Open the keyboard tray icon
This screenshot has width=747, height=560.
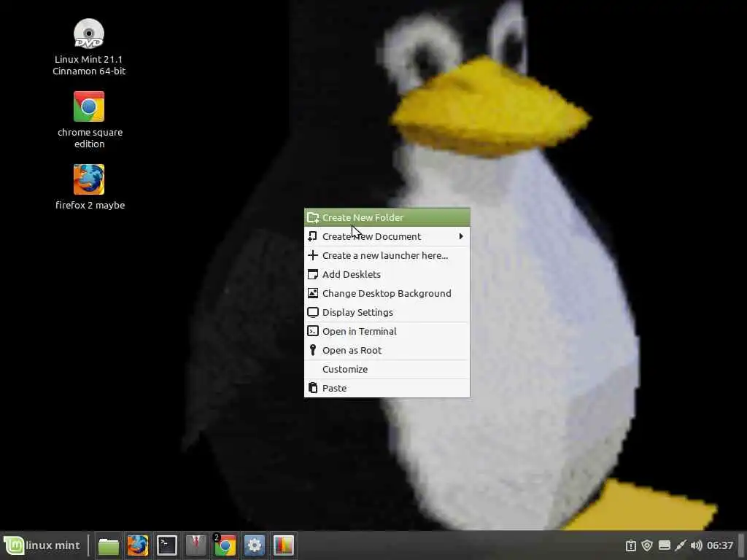click(x=665, y=545)
